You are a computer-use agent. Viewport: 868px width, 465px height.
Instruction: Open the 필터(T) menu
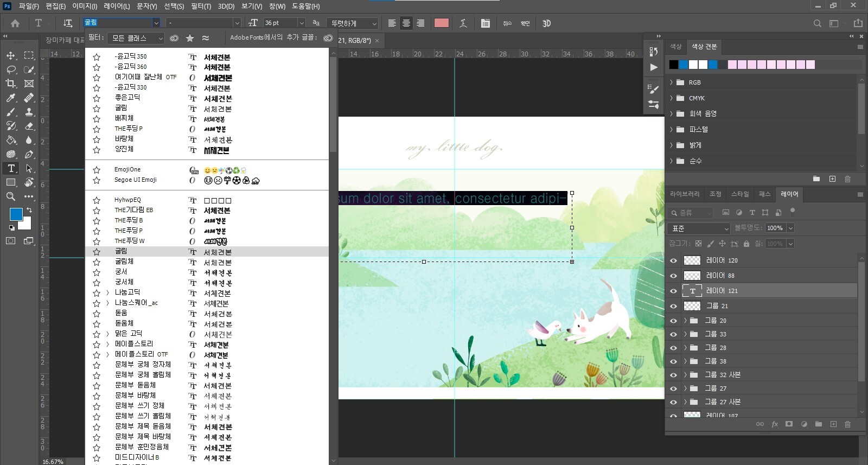coord(201,7)
